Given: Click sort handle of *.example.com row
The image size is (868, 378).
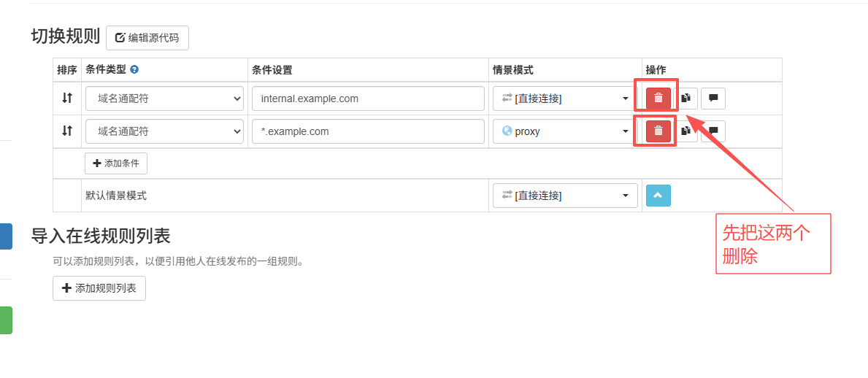Looking at the screenshot, I should pyautogui.click(x=67, y=131).
